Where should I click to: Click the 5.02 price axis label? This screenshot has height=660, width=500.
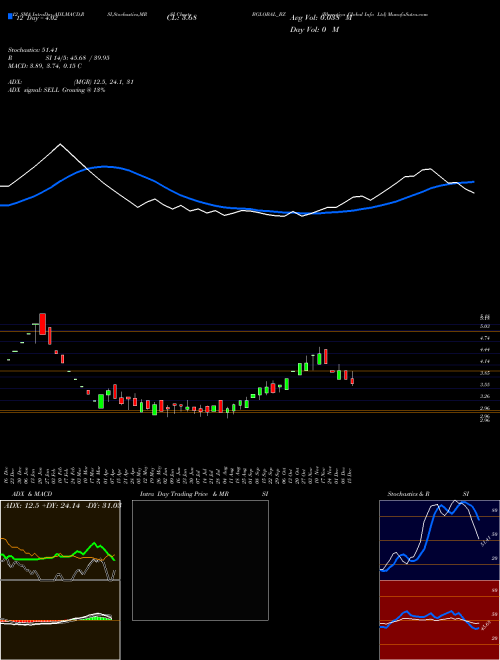point(485,326)
